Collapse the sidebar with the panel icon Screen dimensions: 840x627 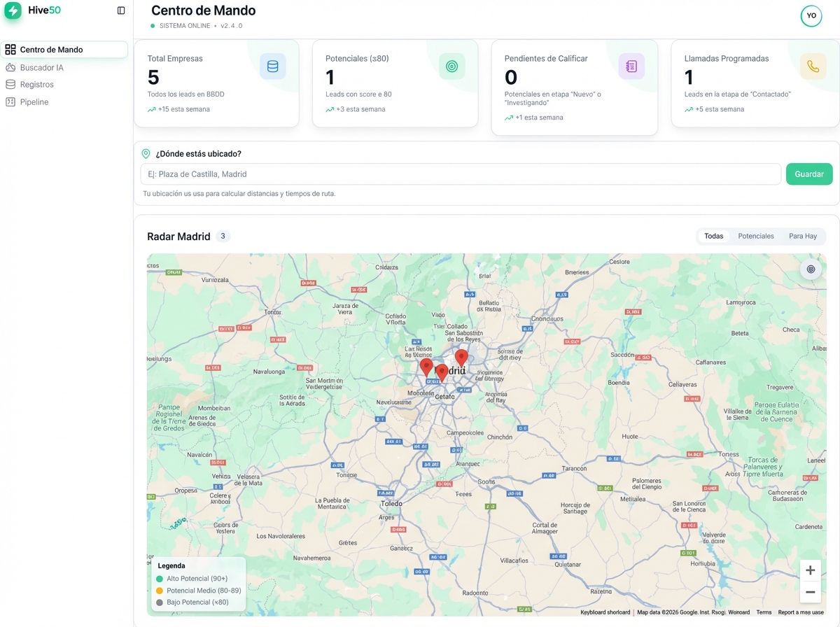point(121,10)
